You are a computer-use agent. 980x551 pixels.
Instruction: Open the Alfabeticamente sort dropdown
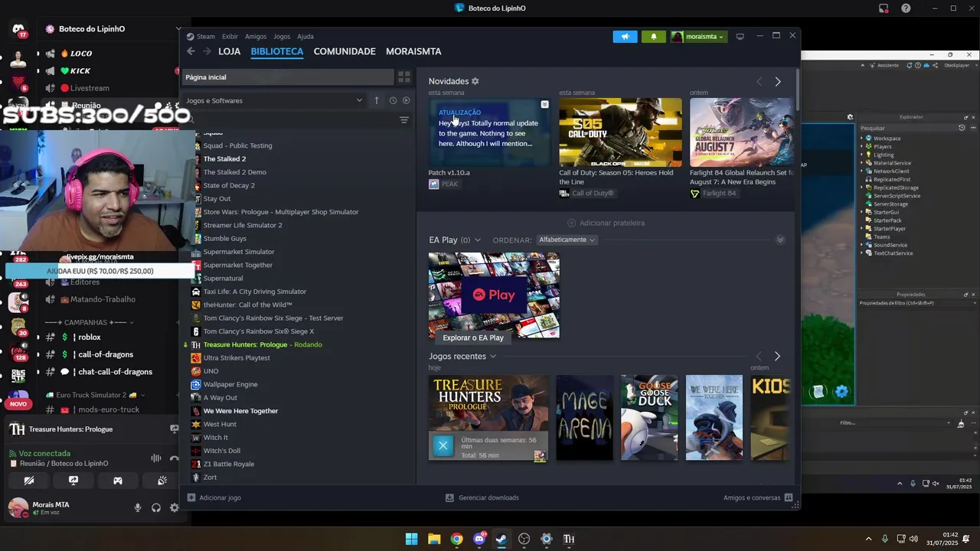click(x=567, y=240)
